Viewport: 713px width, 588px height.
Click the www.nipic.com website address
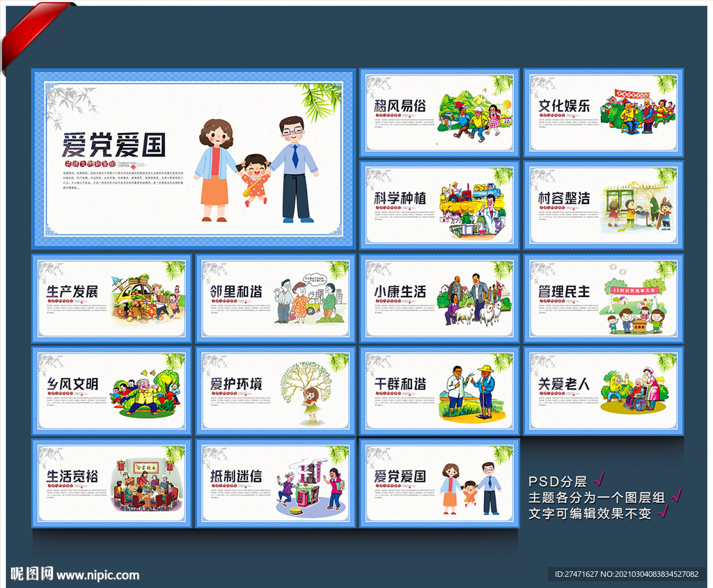[x=97, y=575]
